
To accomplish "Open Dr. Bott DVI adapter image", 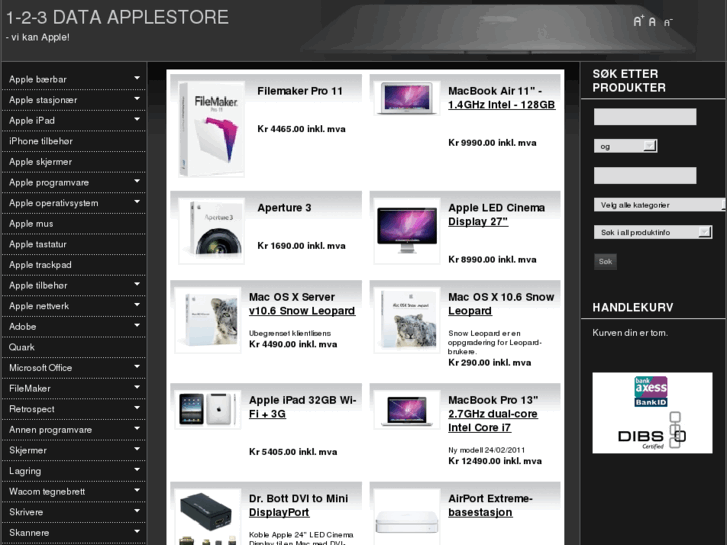I will 208,517.
